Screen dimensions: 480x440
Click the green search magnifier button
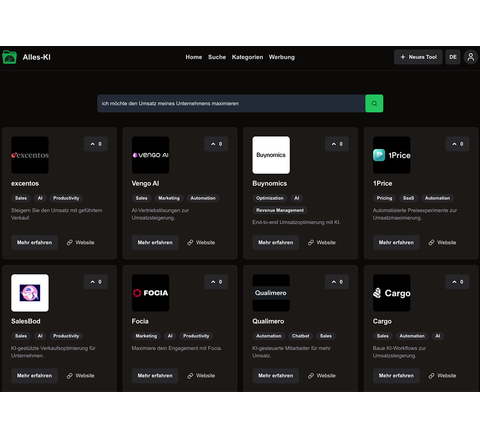pyautogui.click(x=374, y=103)
